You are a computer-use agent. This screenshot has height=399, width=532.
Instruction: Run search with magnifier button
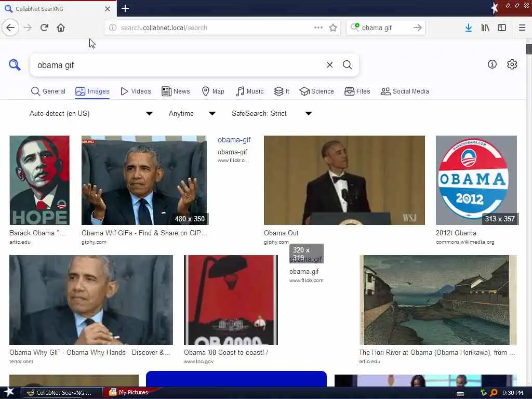(x=347, y=65)
